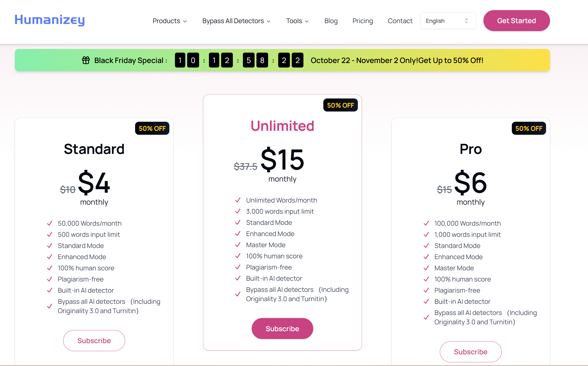Screen dimensions: 588x366
Task: Subscribe to the Unlimited plan
Action: coord(282,329)
